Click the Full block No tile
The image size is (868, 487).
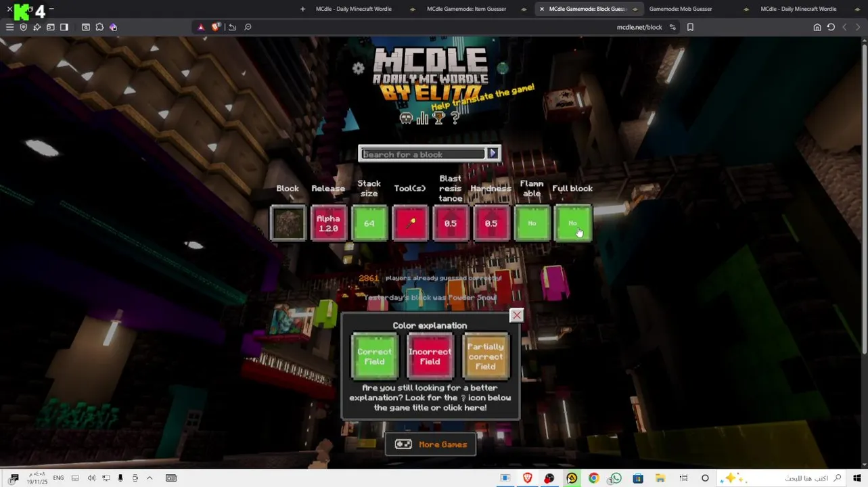coord(572,223)
